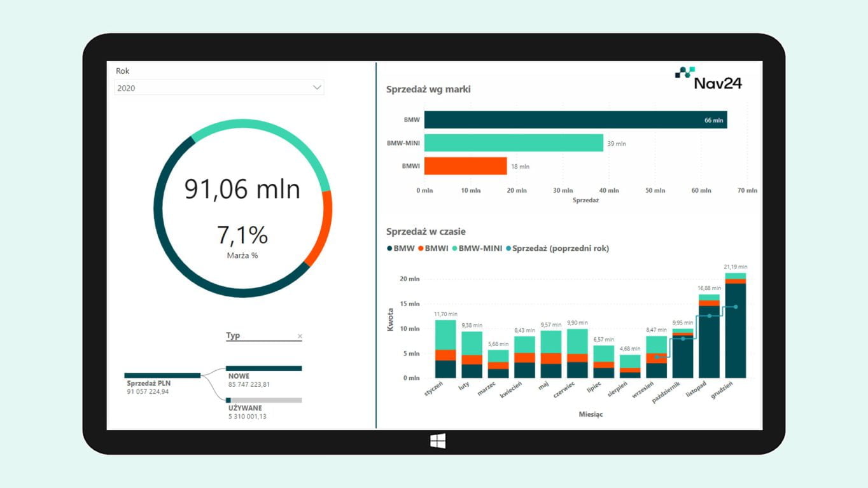The height and width of the screenshot is (488, 868).
Task: Click the 91 057 224,94 value
Action: [x=148, y=392]
